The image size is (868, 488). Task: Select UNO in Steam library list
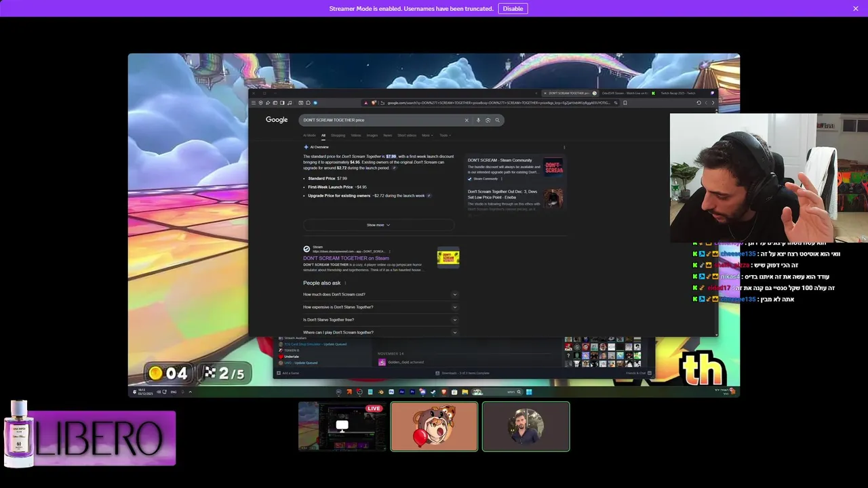298,363
